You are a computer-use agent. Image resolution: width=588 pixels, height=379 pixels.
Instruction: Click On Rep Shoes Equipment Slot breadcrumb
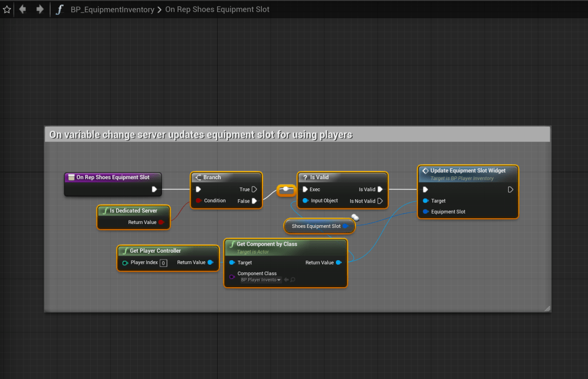(x=218, y=9)
